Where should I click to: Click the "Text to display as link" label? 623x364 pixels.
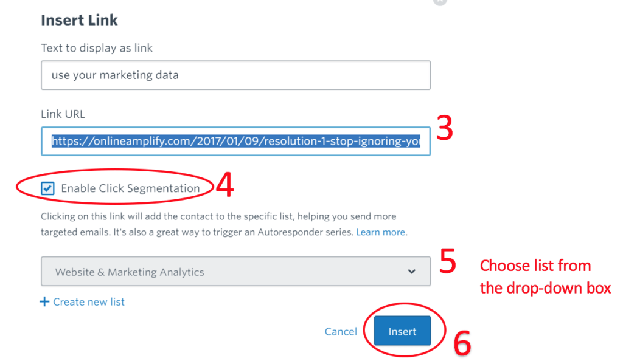pos(98,47)
